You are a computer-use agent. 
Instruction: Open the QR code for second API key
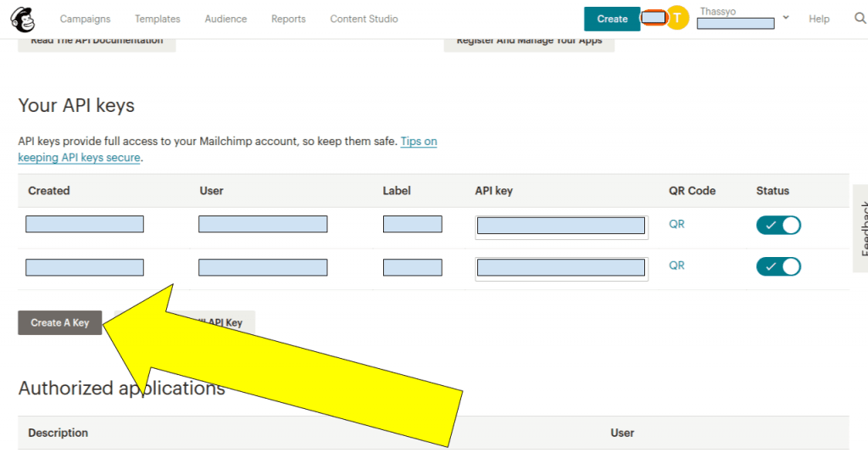coord(676,266)
